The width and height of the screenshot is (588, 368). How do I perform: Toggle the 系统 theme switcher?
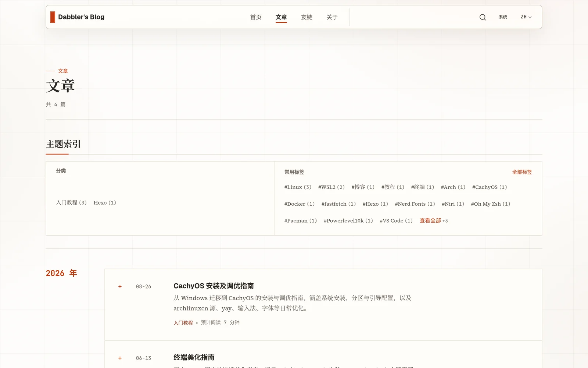coord(503,17)
